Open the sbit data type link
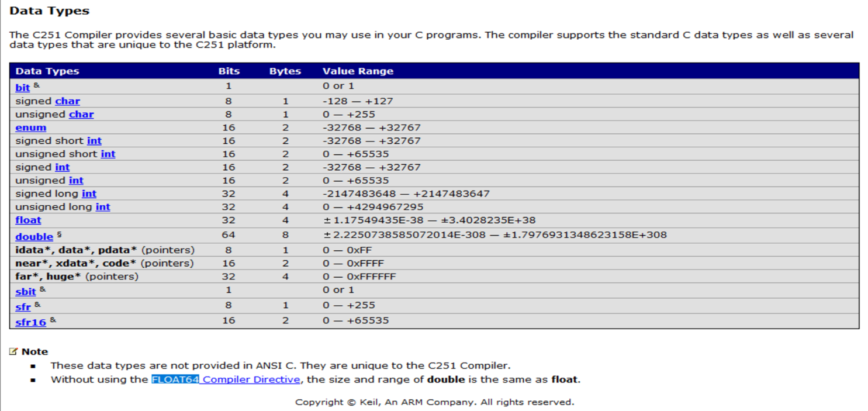This screenshot has width=868, height=411. coord(26,292)
